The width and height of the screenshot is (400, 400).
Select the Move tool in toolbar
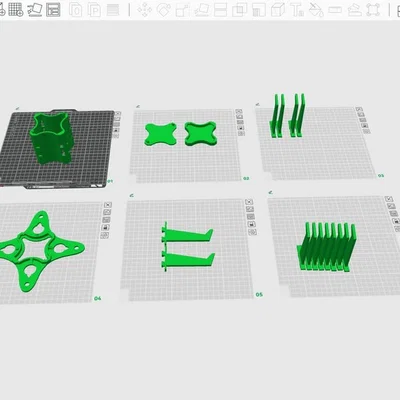pos(144,10)
